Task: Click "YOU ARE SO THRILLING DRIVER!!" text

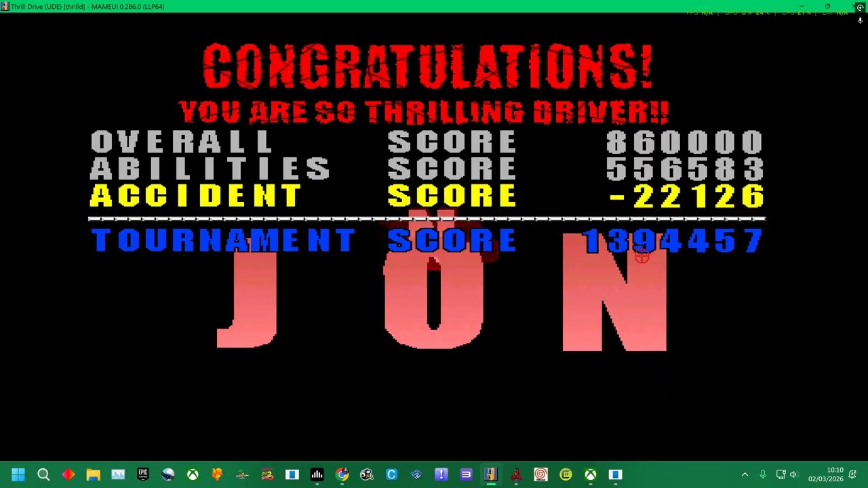Action: (424, 112)
